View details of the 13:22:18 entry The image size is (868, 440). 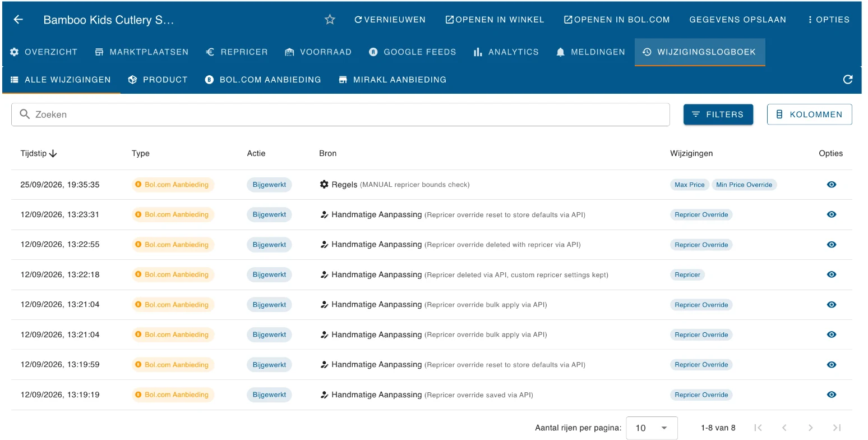[x=832, y=274]
